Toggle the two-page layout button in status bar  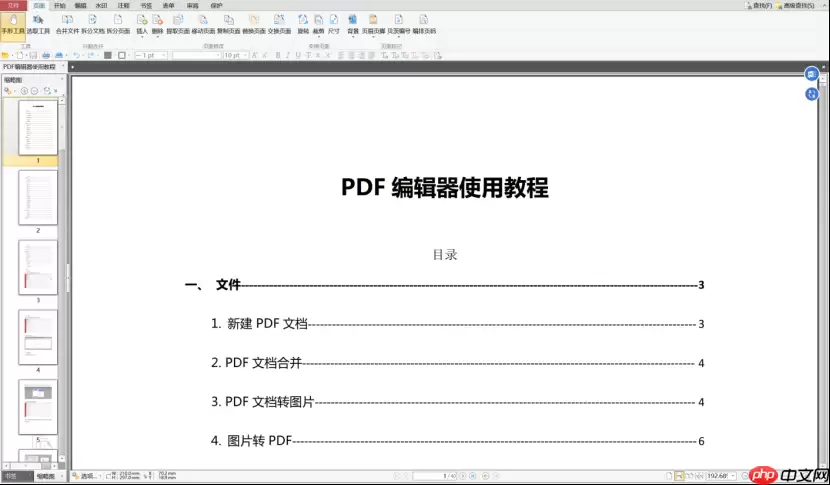[689, 476]
